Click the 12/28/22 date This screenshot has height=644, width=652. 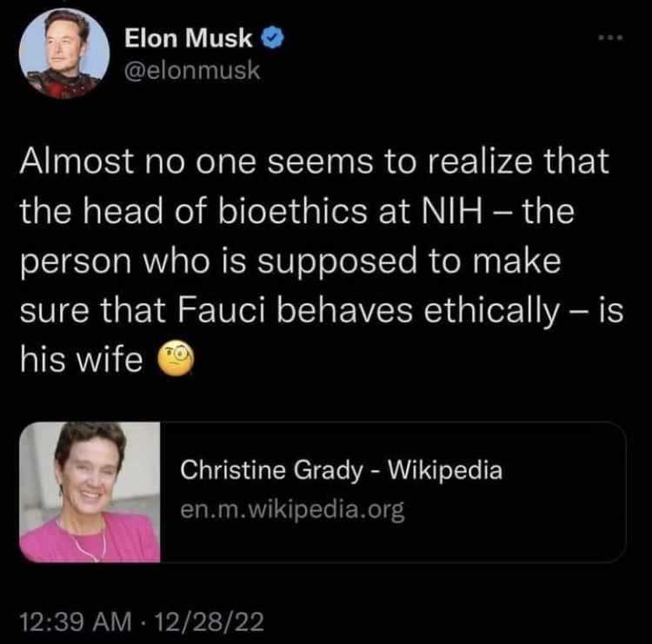(210, 622)
